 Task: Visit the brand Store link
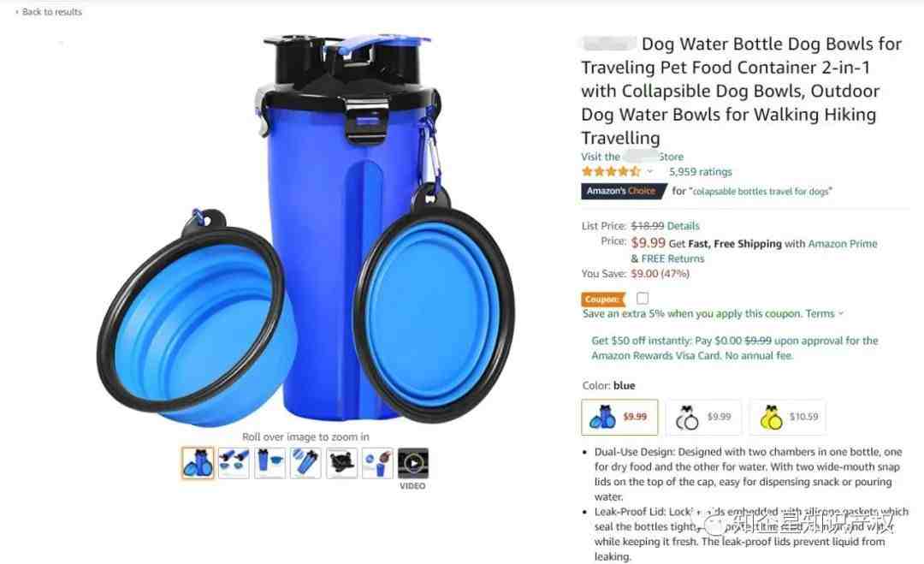[x=632, y=157]
